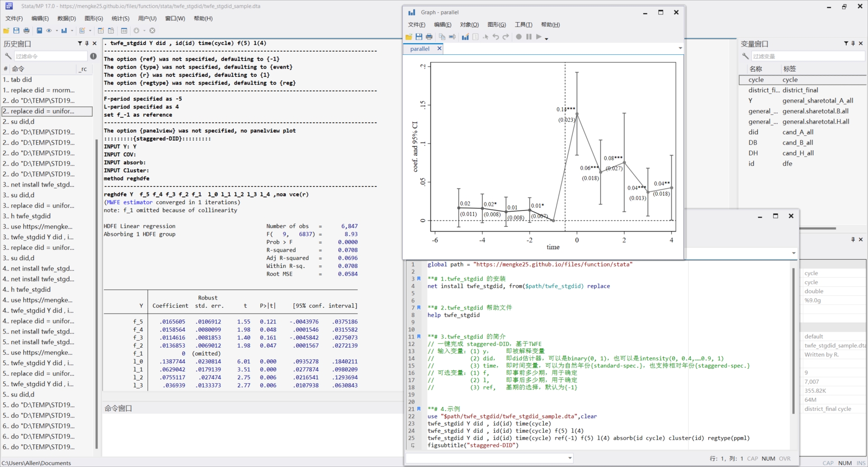This screenshot has width=868, height=467.
Task: Click the Save icon in Graph window toolbar
Action: [x=419, y=37]
